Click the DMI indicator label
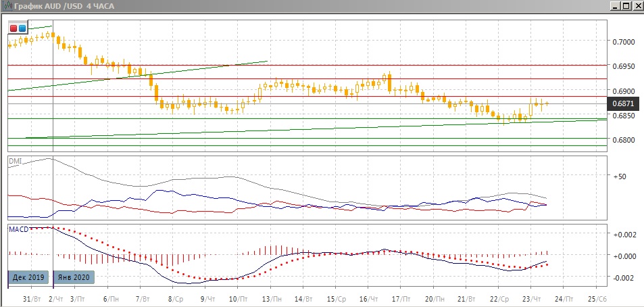644x307 pixels. point(15,162)
